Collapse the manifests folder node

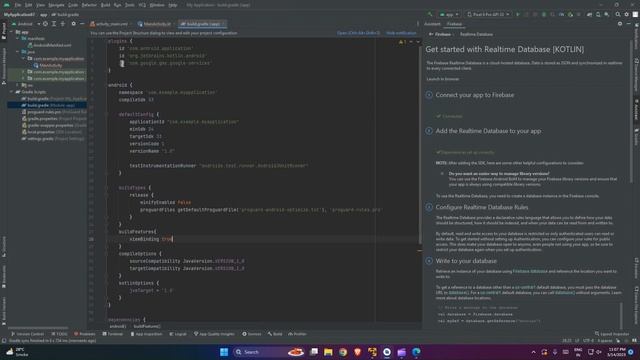(18, 38)
